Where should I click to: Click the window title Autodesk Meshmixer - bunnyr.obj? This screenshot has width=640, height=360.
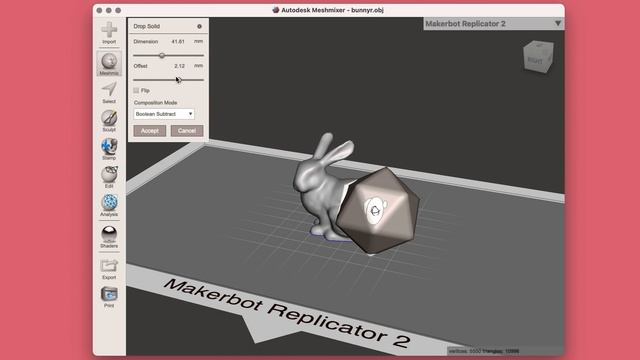(332, 10)
